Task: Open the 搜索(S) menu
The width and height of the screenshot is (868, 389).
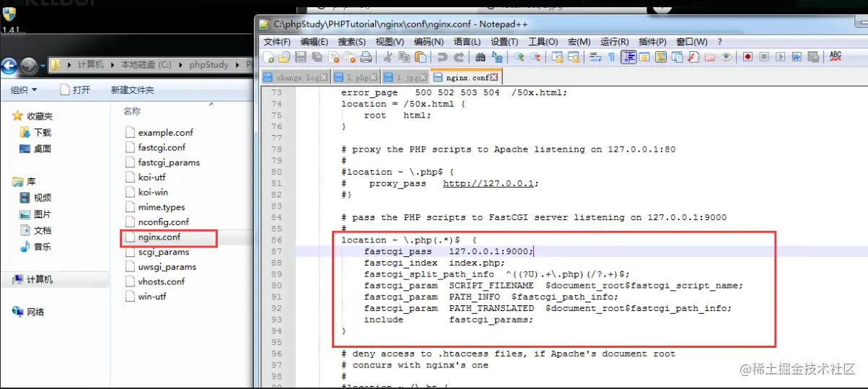Action: [x=351, y=42]
